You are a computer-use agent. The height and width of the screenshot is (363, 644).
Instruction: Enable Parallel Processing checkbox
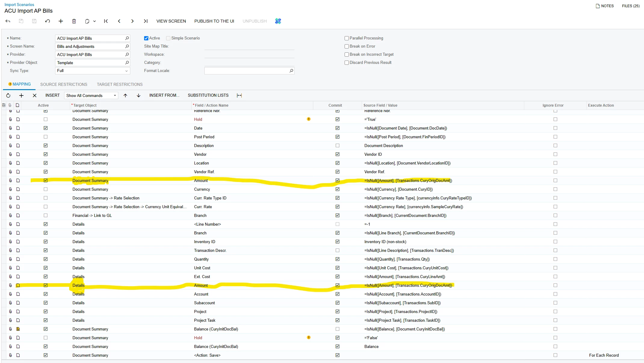(347, 38)
